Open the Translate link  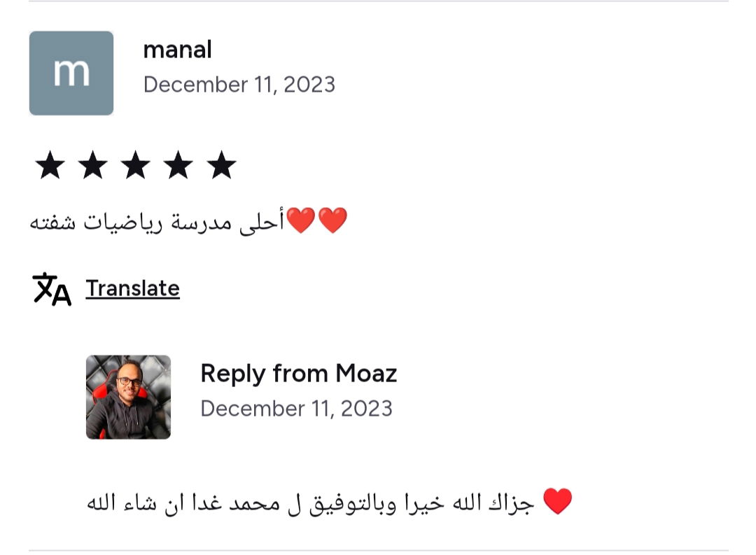coord(132,288)
